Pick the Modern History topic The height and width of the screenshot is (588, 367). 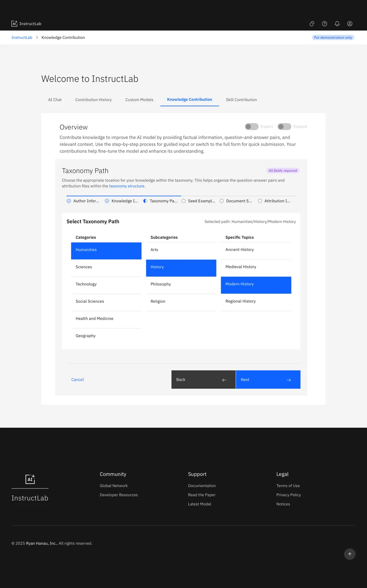tap(256, 285)
